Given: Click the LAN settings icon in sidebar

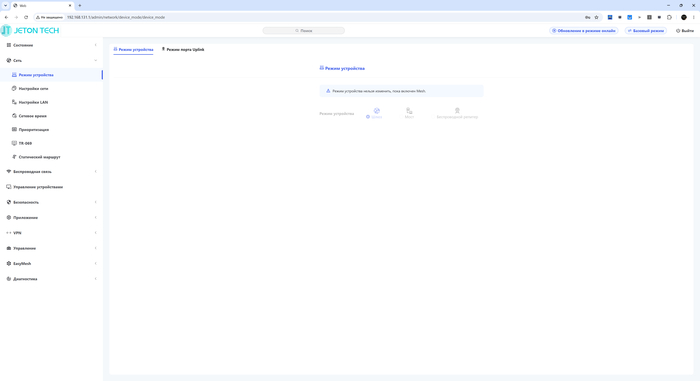Looking at the screenshot, I should [x=14, y=102].
